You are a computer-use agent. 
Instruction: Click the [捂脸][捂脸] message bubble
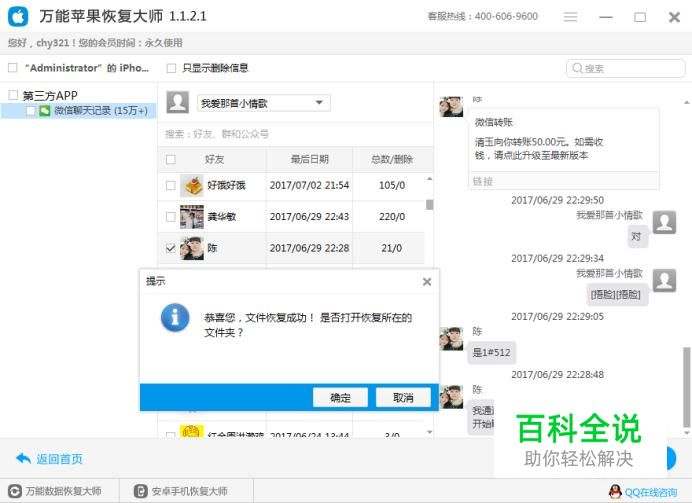click(616, 295)
